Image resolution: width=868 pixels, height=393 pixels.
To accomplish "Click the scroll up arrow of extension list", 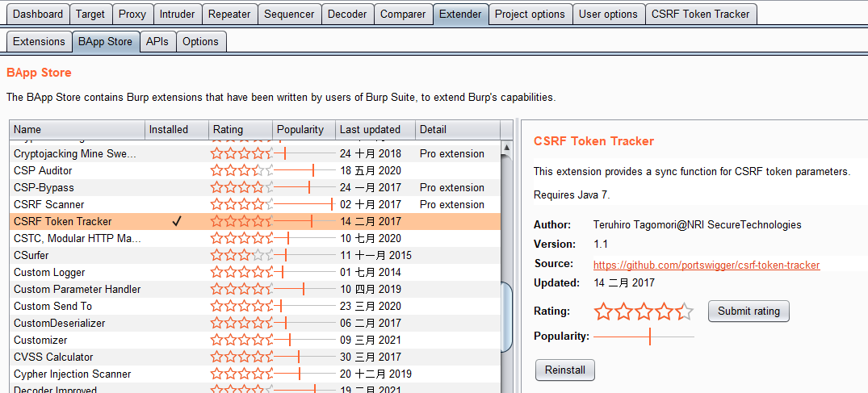I will (506, 147).
